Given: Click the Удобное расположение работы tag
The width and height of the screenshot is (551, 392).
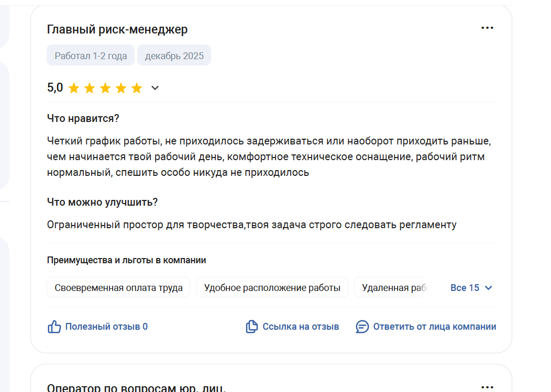Looking at the screenshot, I should point(272,287).
